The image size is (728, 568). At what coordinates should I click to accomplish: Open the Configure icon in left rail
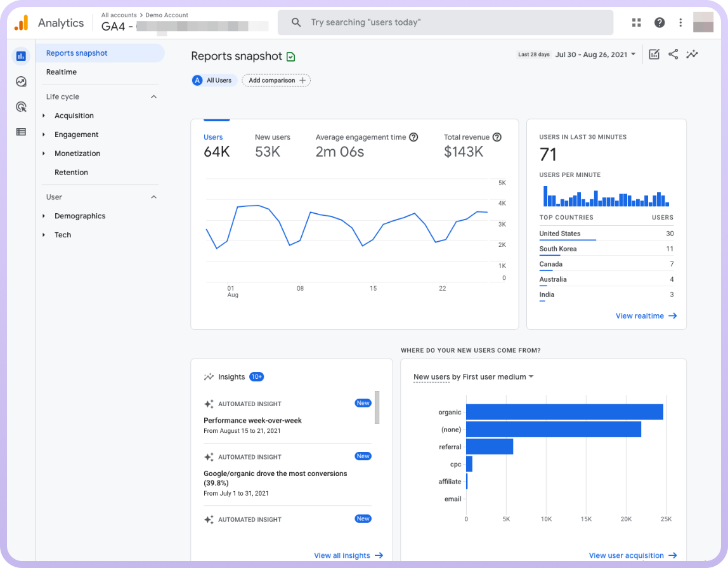(x=21, y=132)
